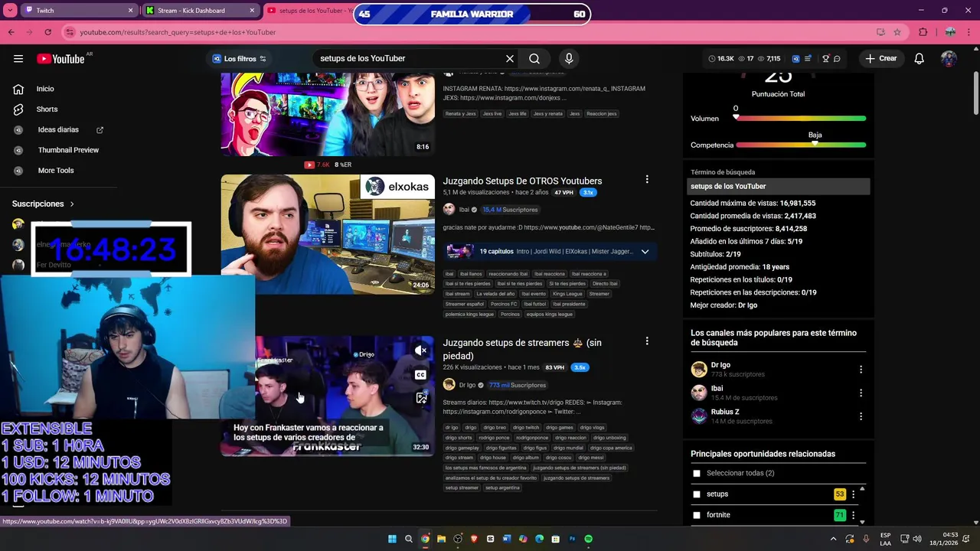Open Spotify from taskbar

tap(588, 539)
